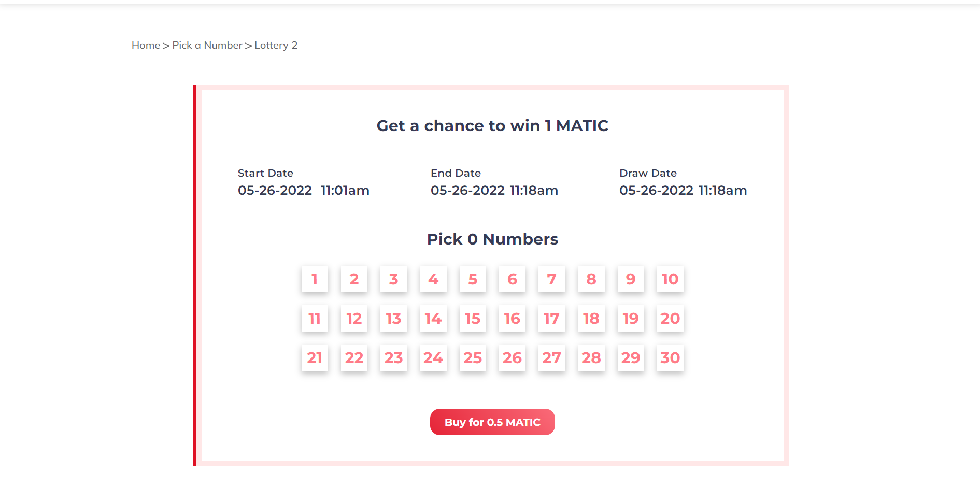The image size is (980, 488).
Task: Choose number 21 in the bottom row
Action: point(314,357)
